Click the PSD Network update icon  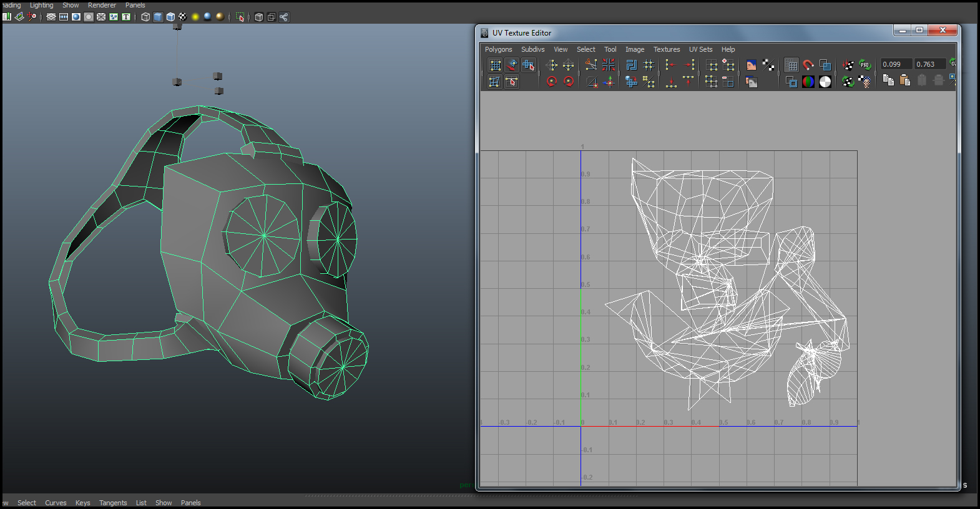point(865,65)
